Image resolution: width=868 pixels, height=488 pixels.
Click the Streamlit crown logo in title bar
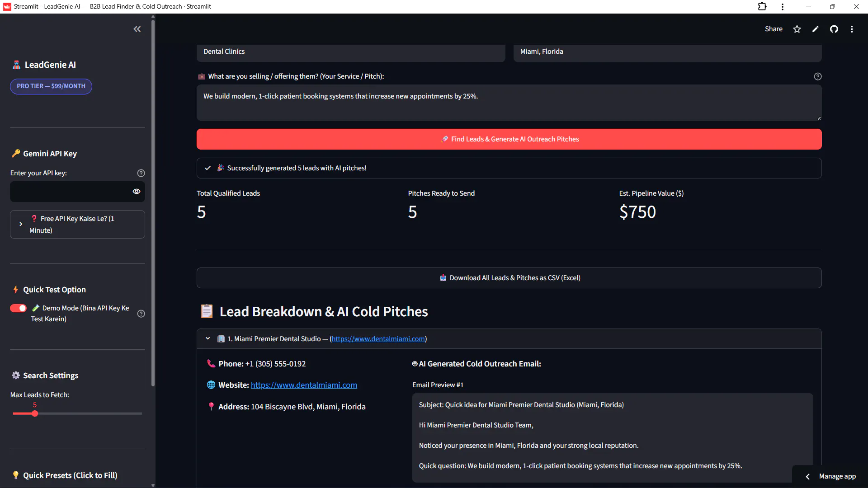tap(7, 6)
